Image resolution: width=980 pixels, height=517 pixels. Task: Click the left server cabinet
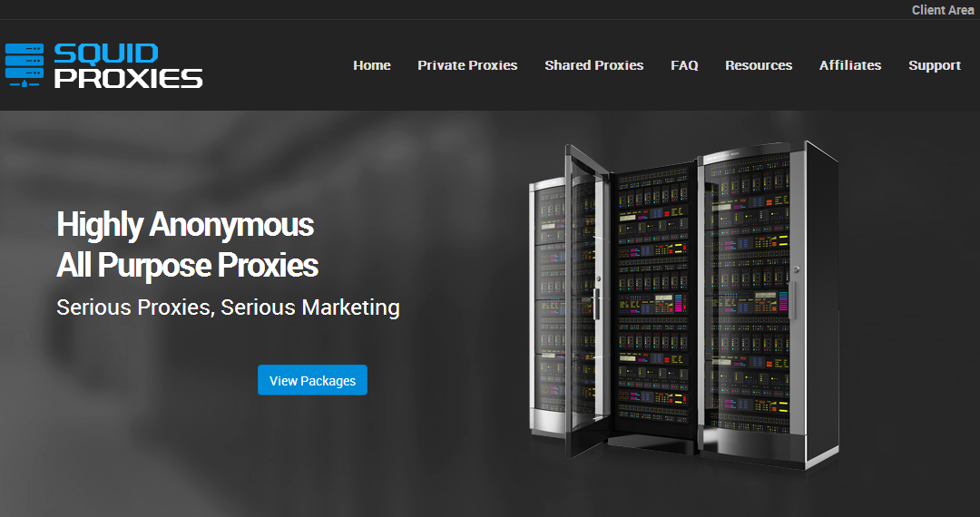[549, 306]
